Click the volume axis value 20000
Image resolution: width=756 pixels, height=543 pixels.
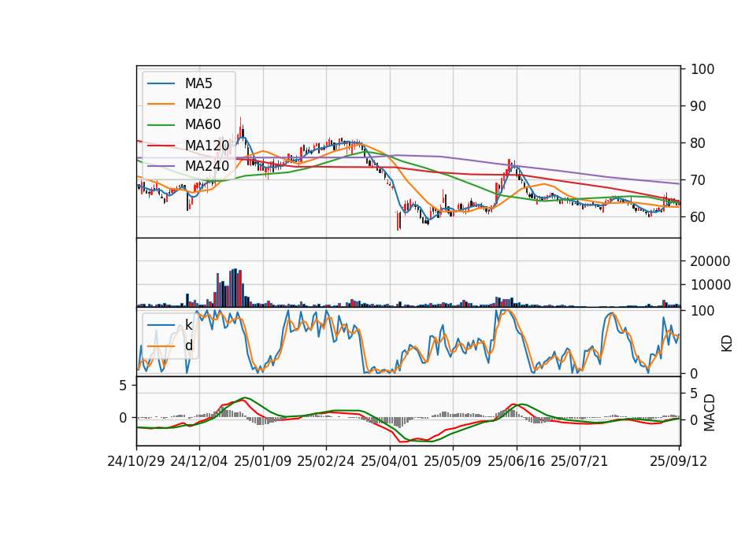[710, 261]
